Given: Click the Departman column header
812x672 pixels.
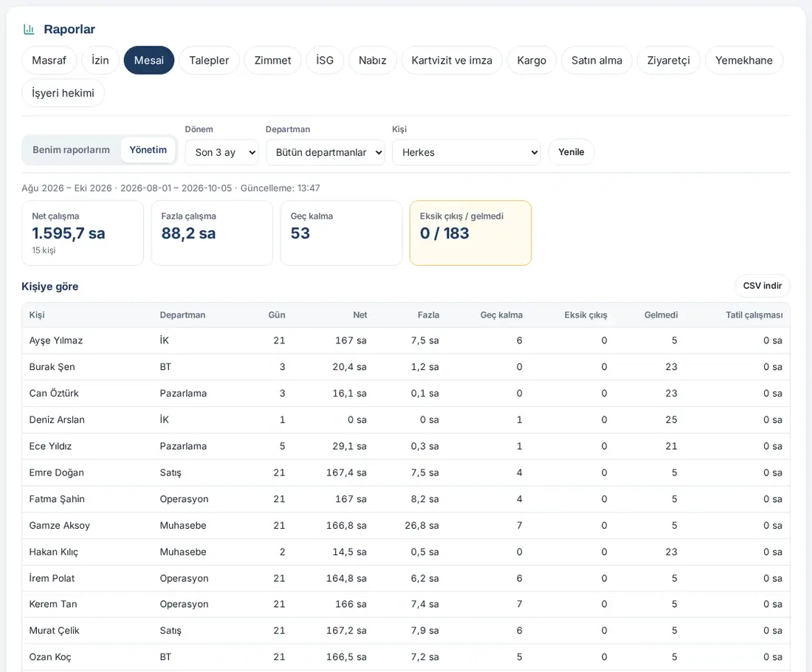Looking at the screenshot, I should click(182, 315).
